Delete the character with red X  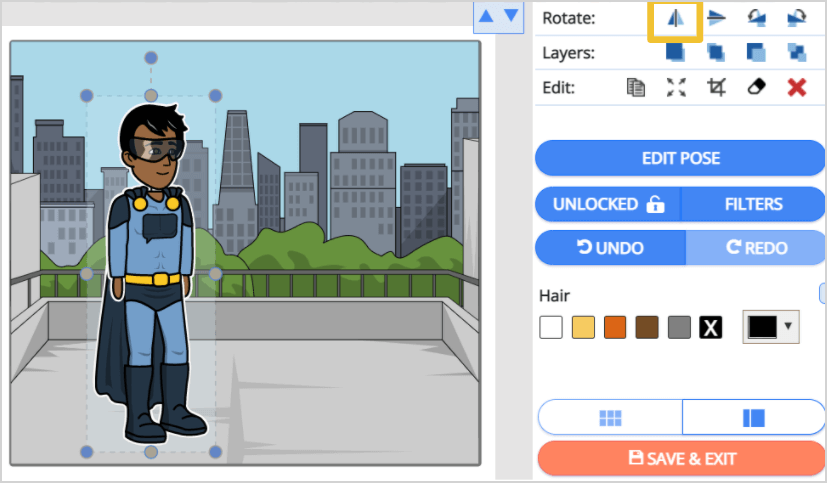pyautogui.click(x=796, y=87)
